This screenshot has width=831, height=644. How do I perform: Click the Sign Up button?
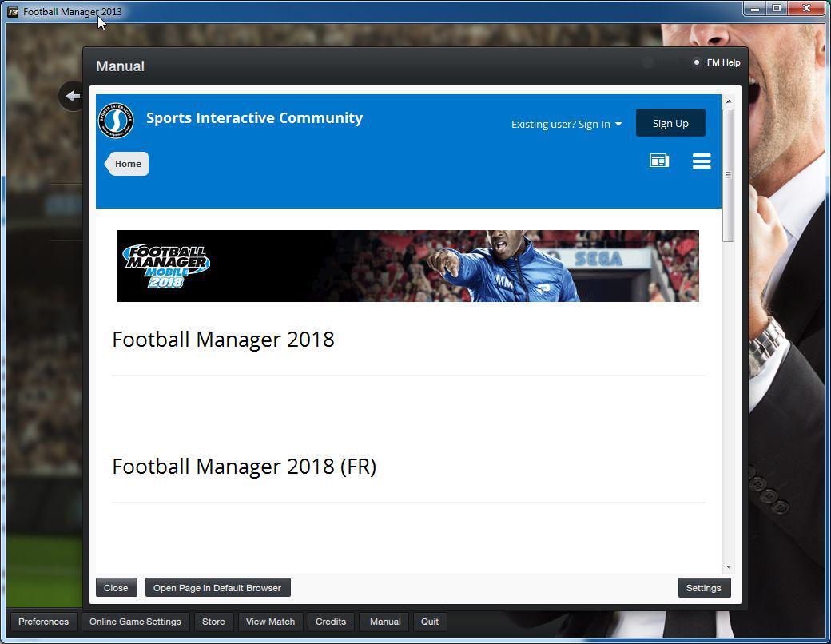click(x=670, y=123)
